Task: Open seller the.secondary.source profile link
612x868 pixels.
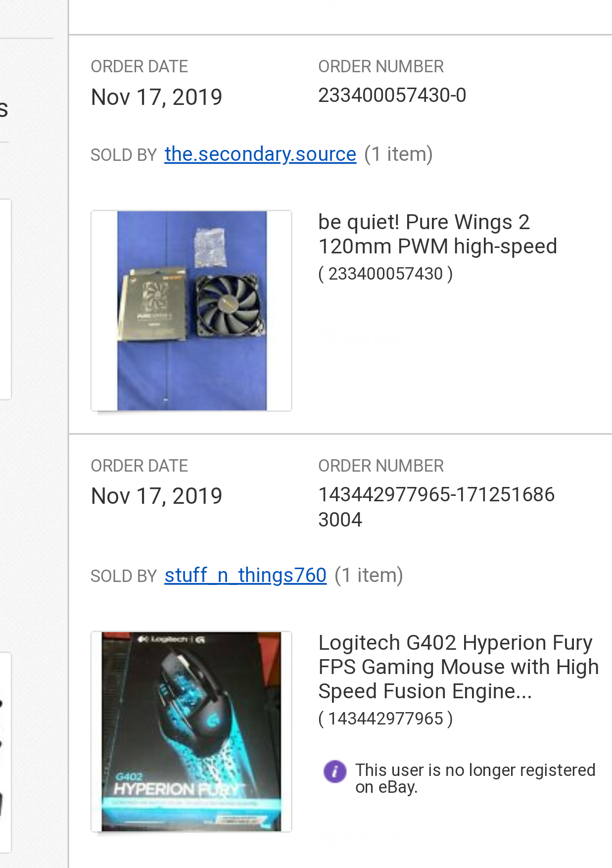Action: [x=260, y=154]
